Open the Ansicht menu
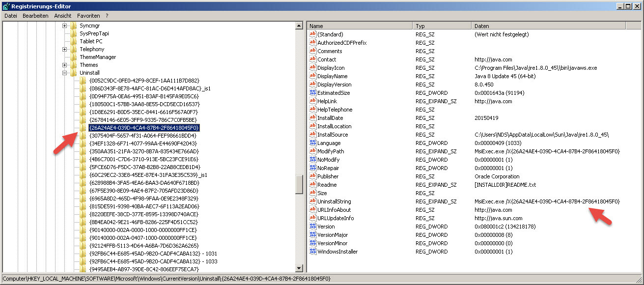Image resolution: width=644 pixels, height=285 pixels. point(63,16)
